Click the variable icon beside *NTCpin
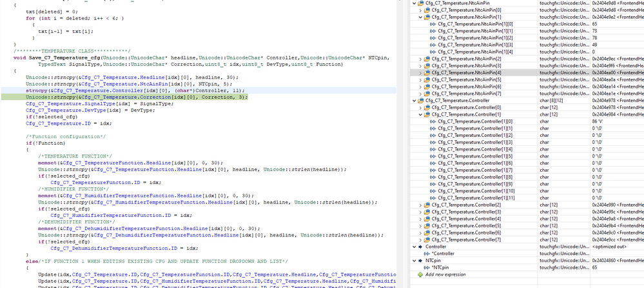 427,267
